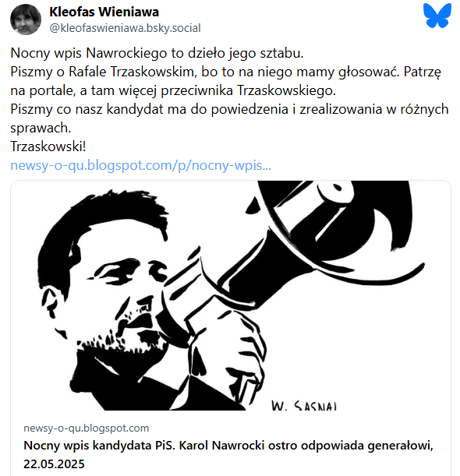Click the @kleofaswieniawa.bsky.social handle

125,28
